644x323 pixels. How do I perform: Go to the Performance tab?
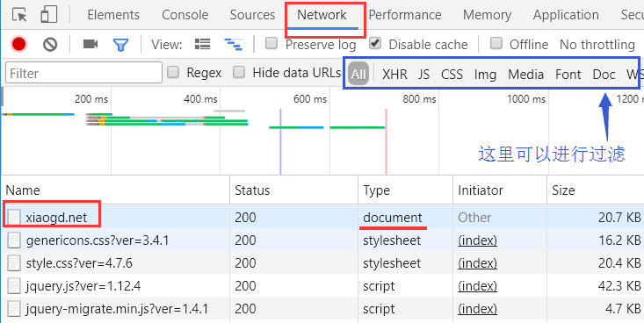point(404,15)
